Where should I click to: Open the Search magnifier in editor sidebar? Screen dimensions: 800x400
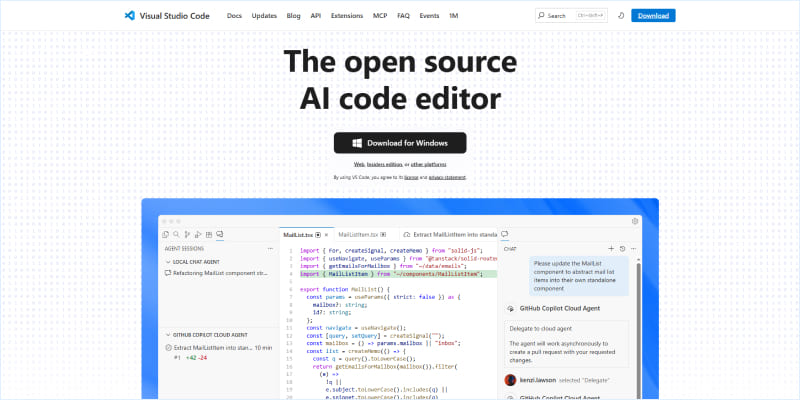(x=176, y=235)
